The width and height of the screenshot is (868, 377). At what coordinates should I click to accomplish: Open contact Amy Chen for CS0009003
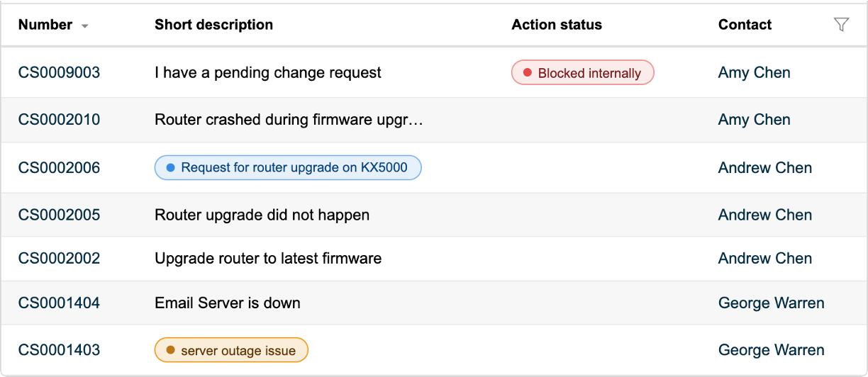click(x=754, y=72)
